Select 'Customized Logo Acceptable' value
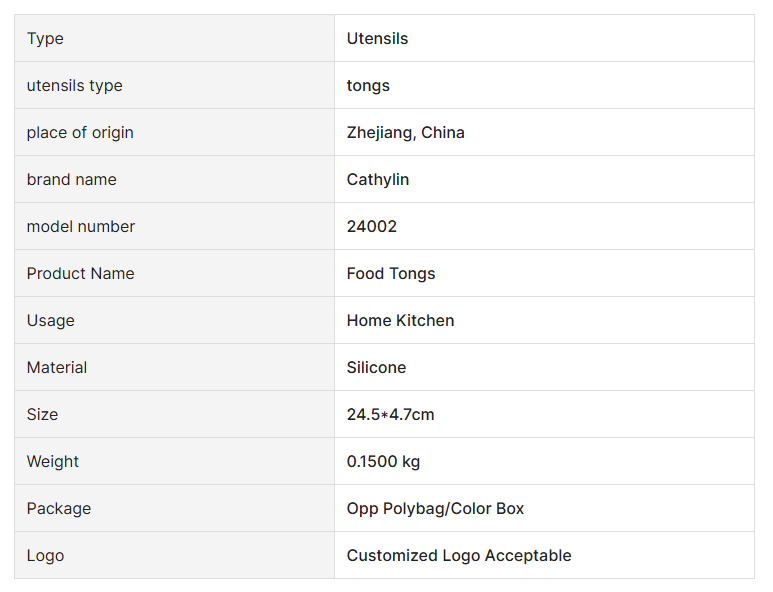 point(459,556)
